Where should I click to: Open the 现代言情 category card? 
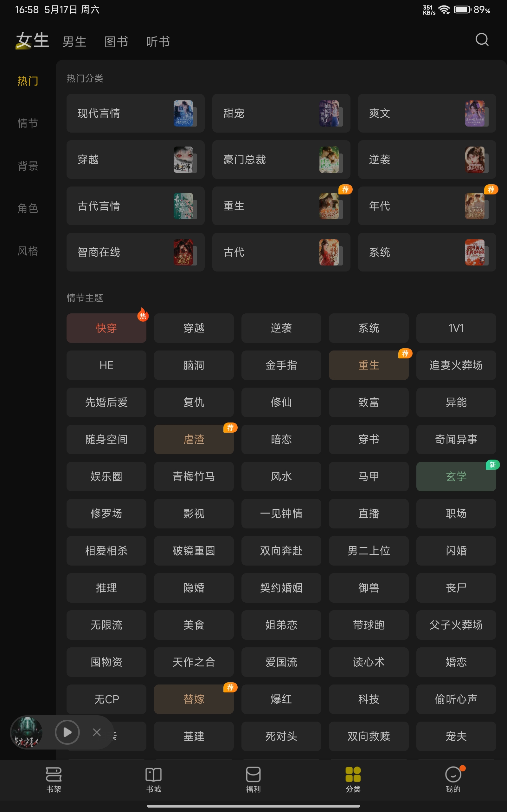[x=136, y=113]
